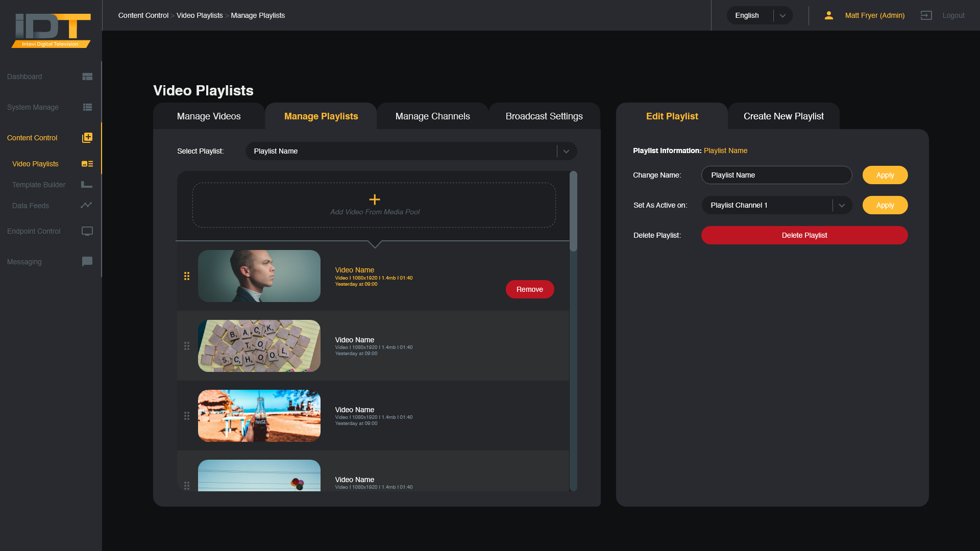Screen dimensions: 980x551
Task: Open the Manage Channels tab
Action: pos(433,116)
